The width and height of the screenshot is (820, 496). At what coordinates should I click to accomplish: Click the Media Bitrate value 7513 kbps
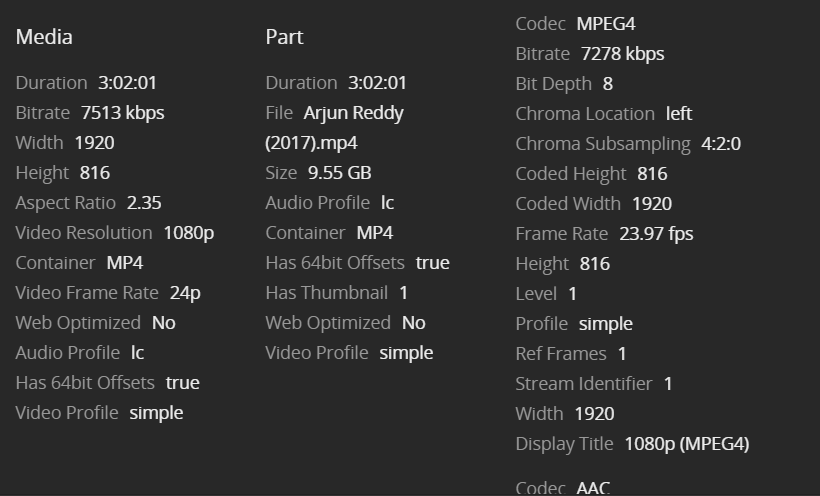122,113
